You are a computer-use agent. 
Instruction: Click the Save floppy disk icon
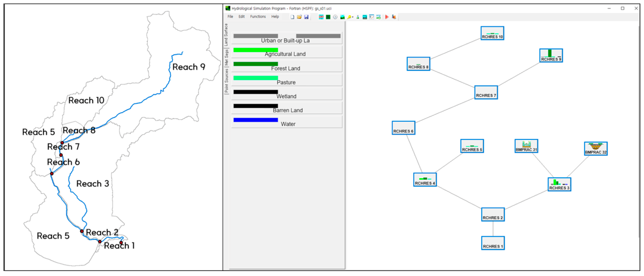click(307, 17)
